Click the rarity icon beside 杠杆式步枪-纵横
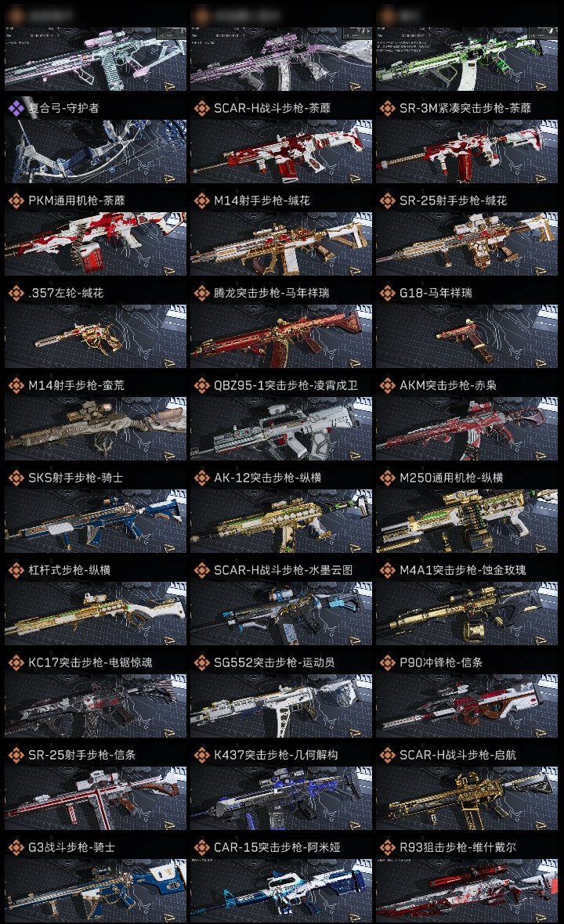The width and height of the screenshot is (564, 924). (x=16, y=570)
